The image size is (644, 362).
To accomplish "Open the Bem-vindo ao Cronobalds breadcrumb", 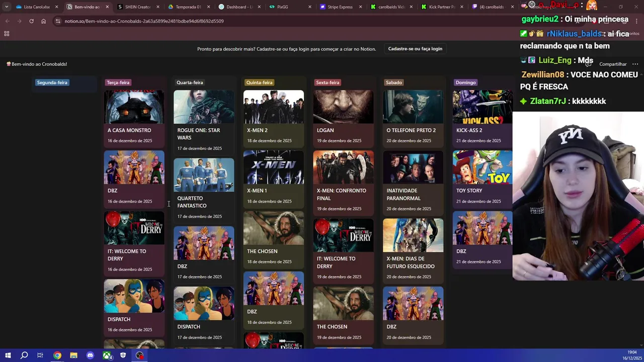I will [x=37, y=64].
